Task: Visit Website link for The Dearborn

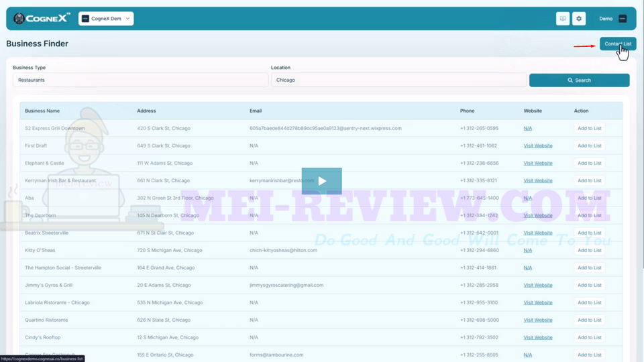Action: tap(537, 215)
